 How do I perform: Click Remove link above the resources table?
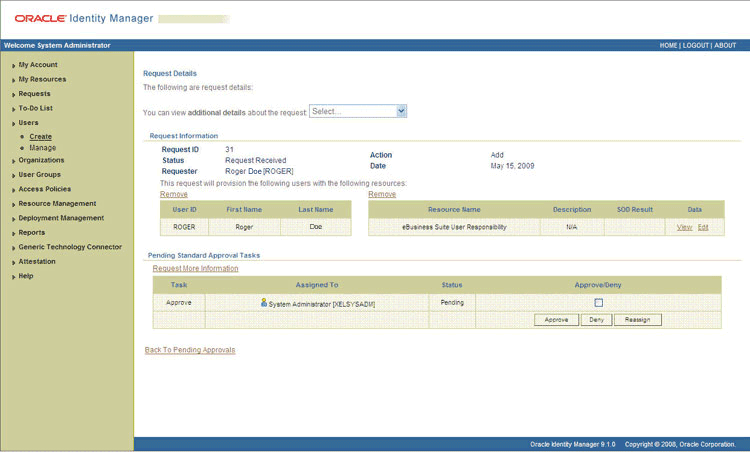point(382,194)
